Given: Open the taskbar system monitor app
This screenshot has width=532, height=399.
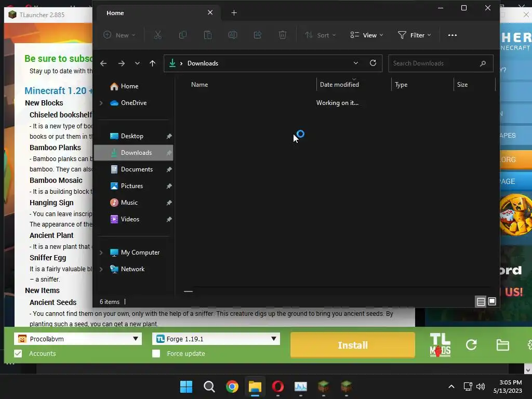Looking at the screenshot, I should 301,387.
